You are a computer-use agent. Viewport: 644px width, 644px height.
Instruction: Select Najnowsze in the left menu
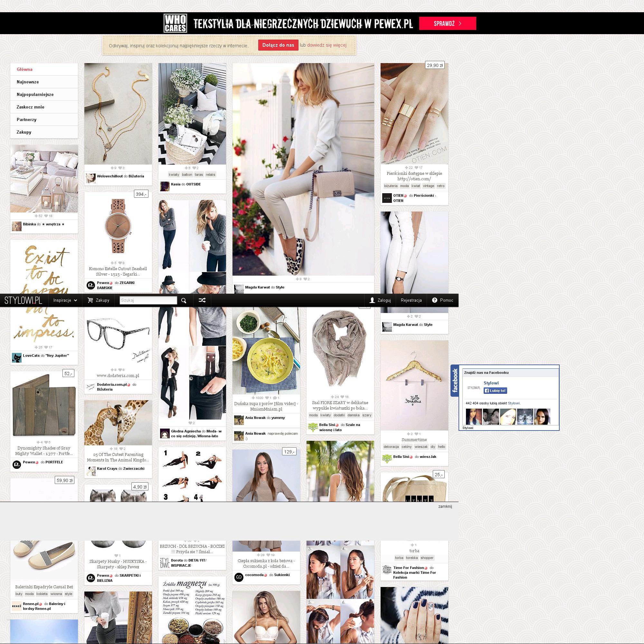[x=28, y=82]
